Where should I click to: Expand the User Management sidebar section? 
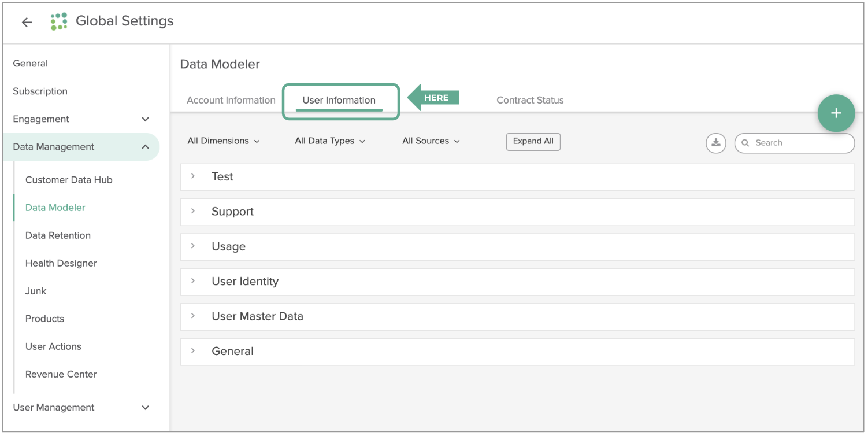tap(145, 408)
